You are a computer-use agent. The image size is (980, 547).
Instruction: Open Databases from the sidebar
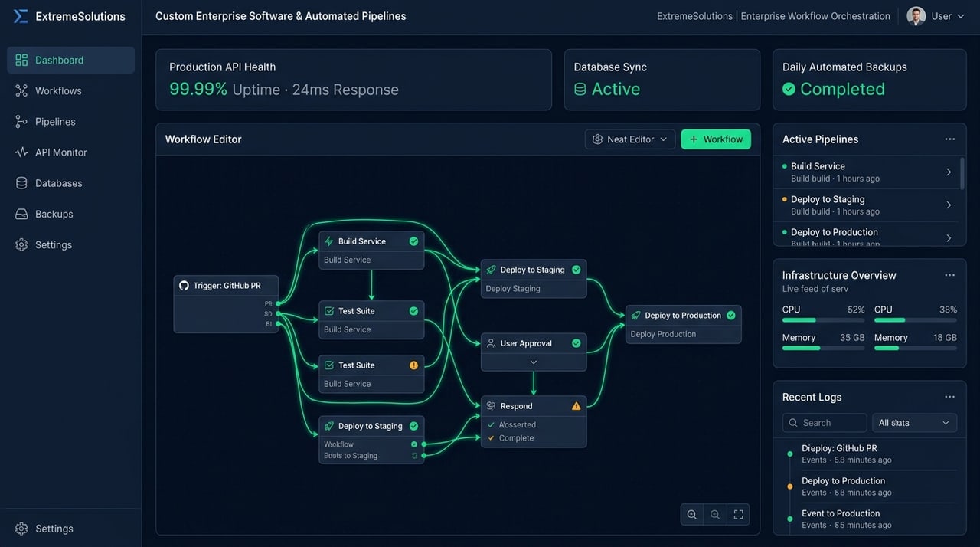coord(70,183)
